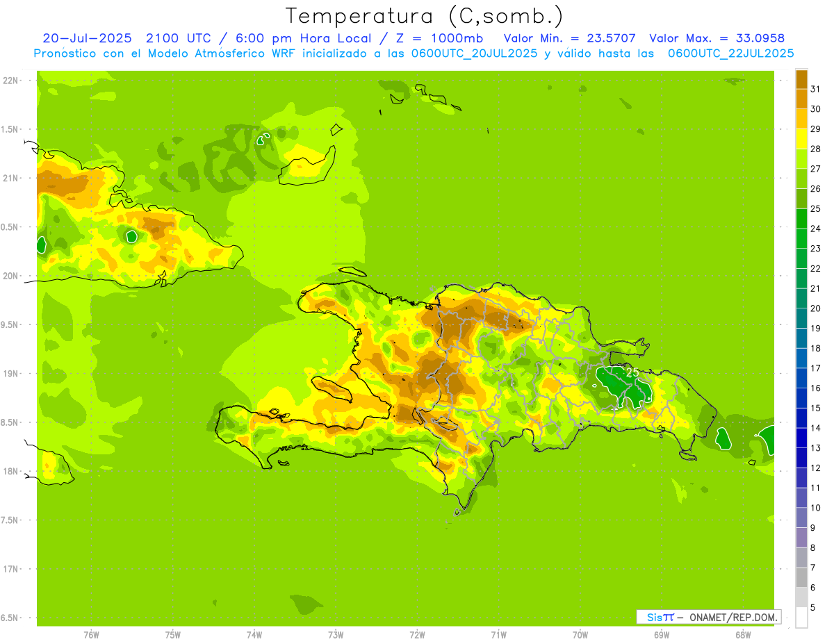Click the yellow legend swatch between 28 and 29
The width and height of the screenshot is (834, 644).
[x=801, y=139]
